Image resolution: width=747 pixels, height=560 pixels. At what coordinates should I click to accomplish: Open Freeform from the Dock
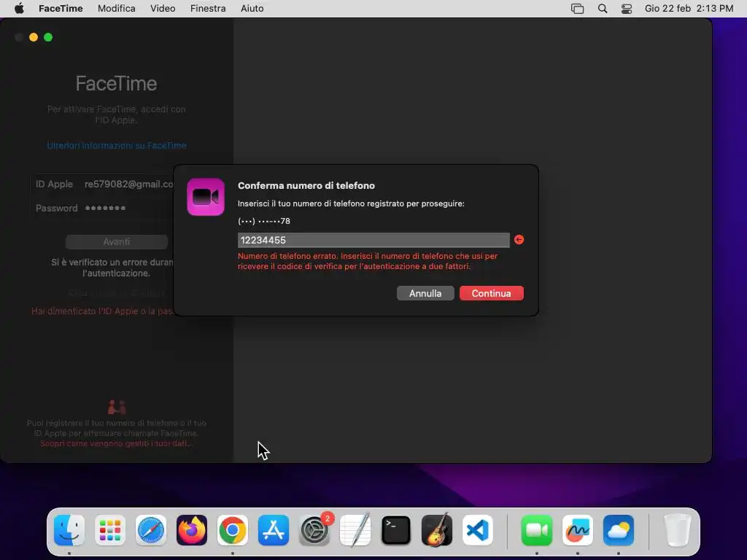578,530
